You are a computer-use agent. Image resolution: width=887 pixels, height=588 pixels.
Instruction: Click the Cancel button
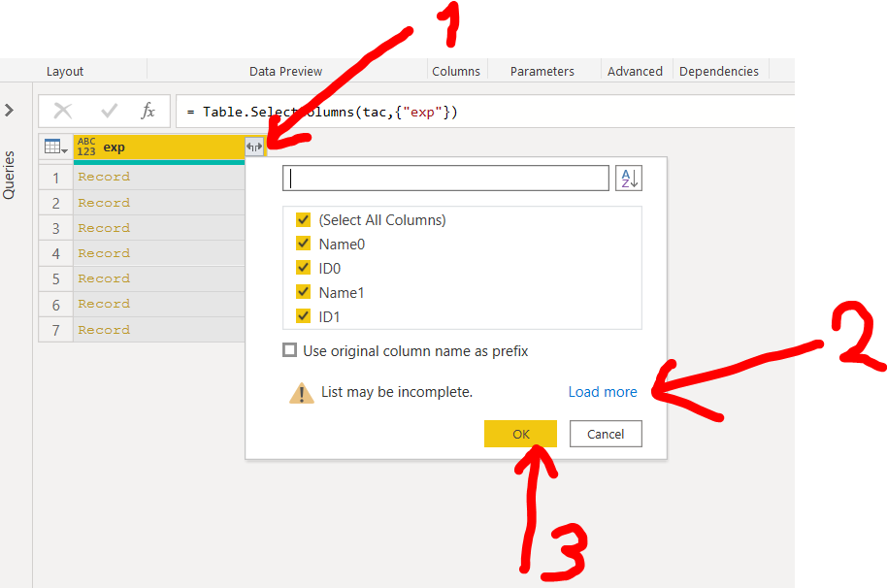click(x=606, y=434)
